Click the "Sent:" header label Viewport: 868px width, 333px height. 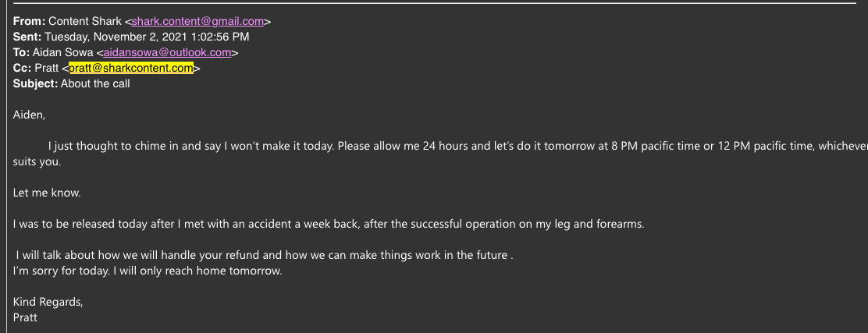tap(27, 37)
